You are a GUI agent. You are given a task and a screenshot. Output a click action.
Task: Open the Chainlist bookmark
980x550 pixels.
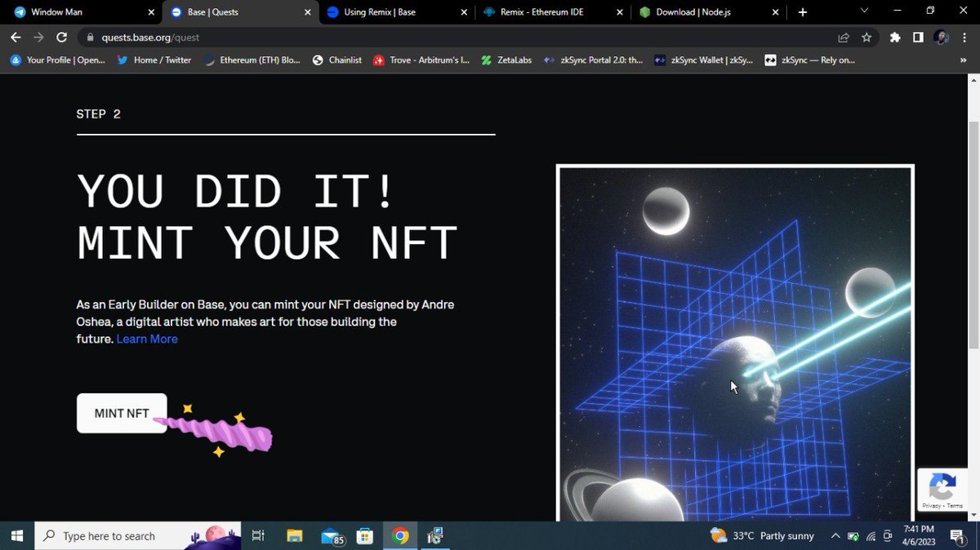point(336,60)
